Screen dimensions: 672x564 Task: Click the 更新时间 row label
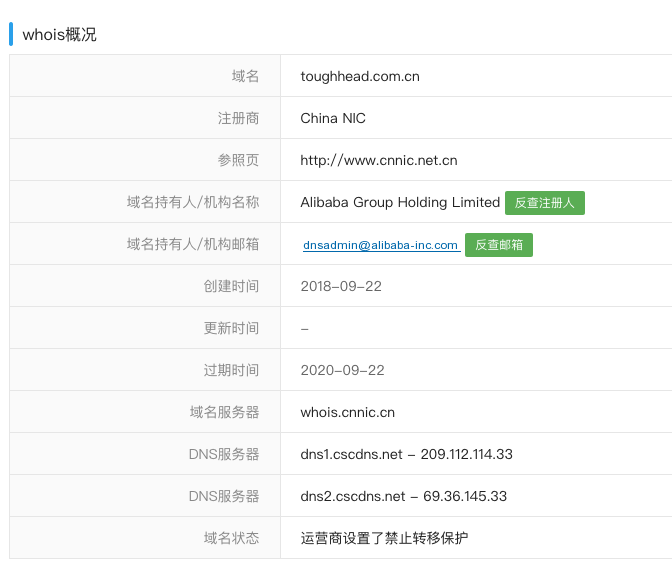(x=231, y=328)
